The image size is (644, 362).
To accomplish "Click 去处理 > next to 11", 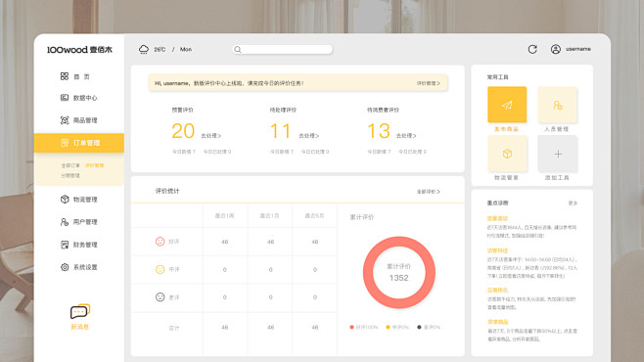I will click(x=308, y=136).
